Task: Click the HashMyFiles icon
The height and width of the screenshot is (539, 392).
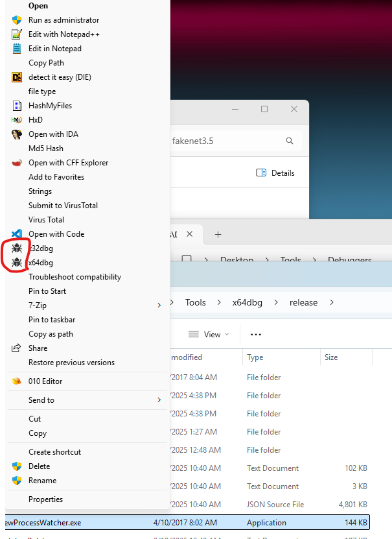Action: 17,106
